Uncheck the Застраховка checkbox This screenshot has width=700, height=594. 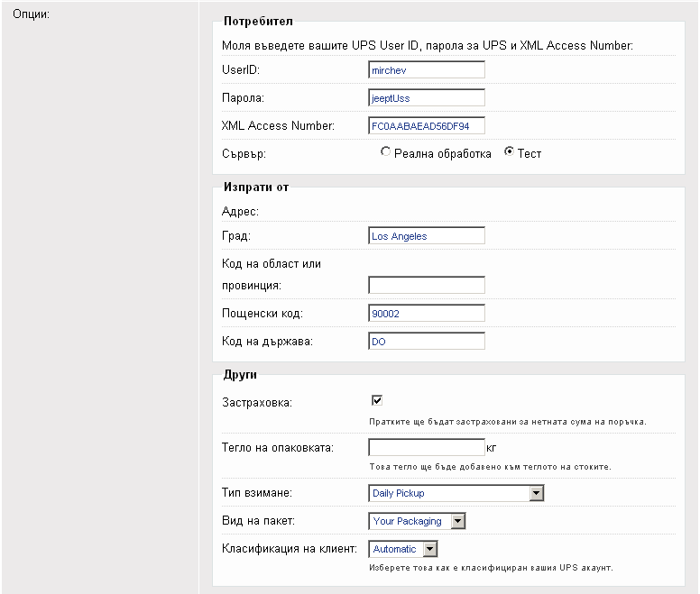pos(377,401)
